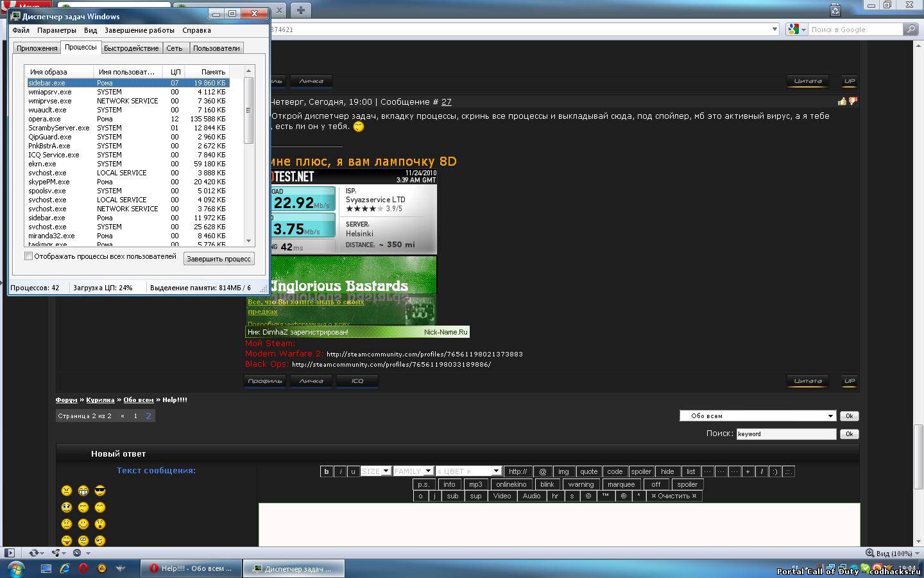
Task: Launch Opera from the quick launch icon
Action: coord(83,568)
